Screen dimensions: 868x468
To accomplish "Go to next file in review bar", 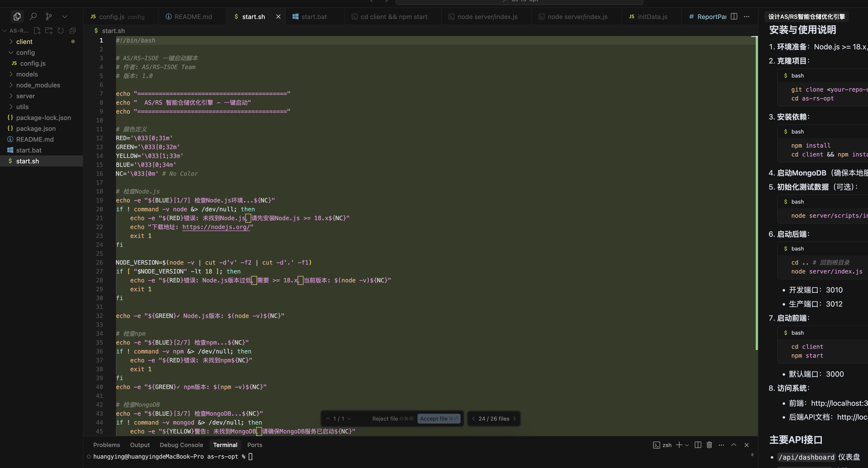I will pyautogui.click(x=514, y=418).
